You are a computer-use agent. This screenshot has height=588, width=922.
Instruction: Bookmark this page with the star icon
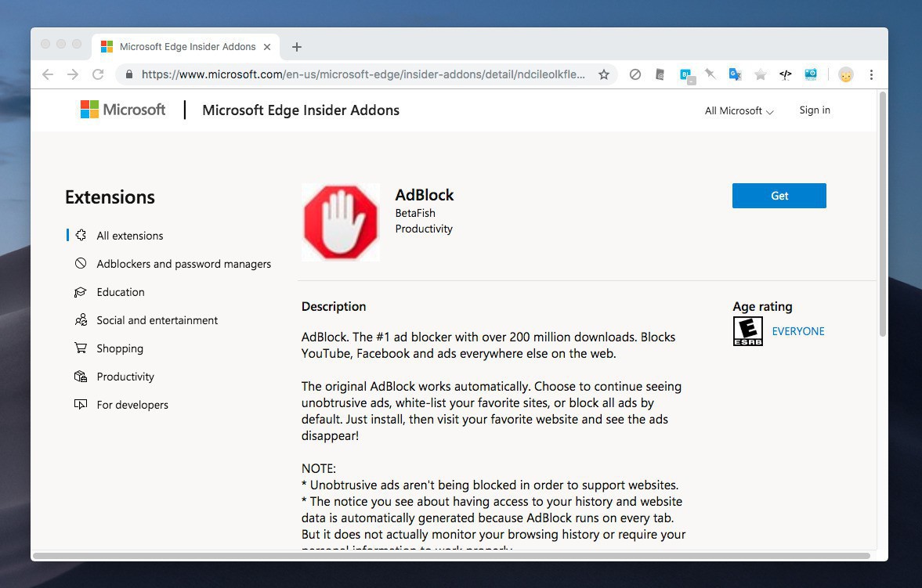point(604,74)
